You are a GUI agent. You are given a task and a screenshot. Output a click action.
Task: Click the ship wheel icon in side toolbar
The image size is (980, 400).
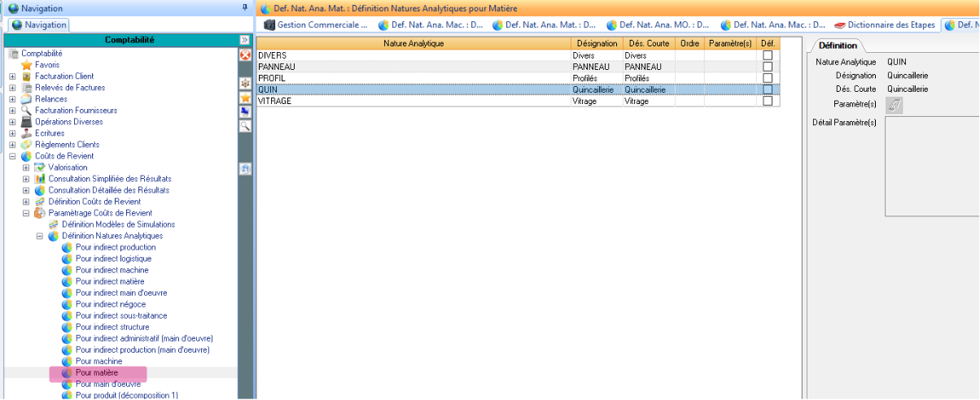tap(244, 84)
